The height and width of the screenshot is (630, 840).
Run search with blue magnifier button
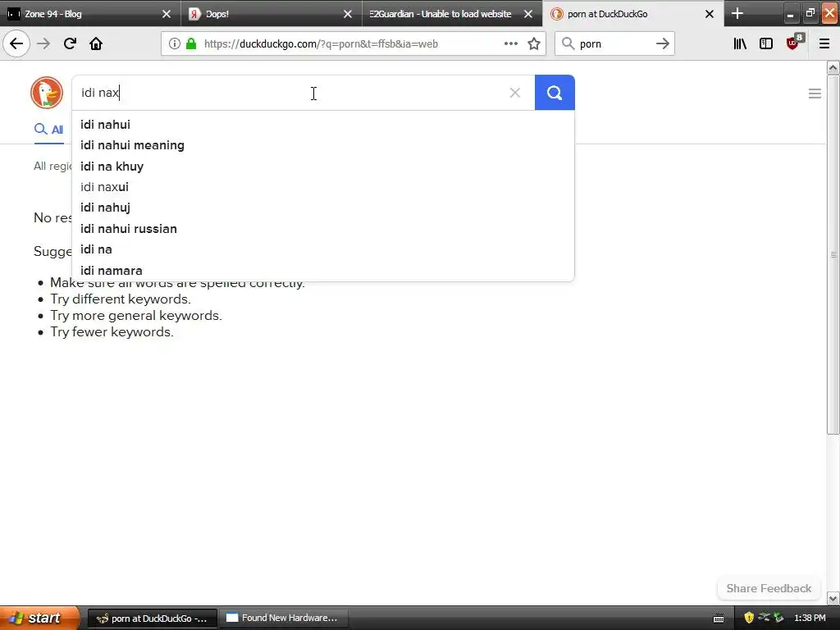pos(555,93)
